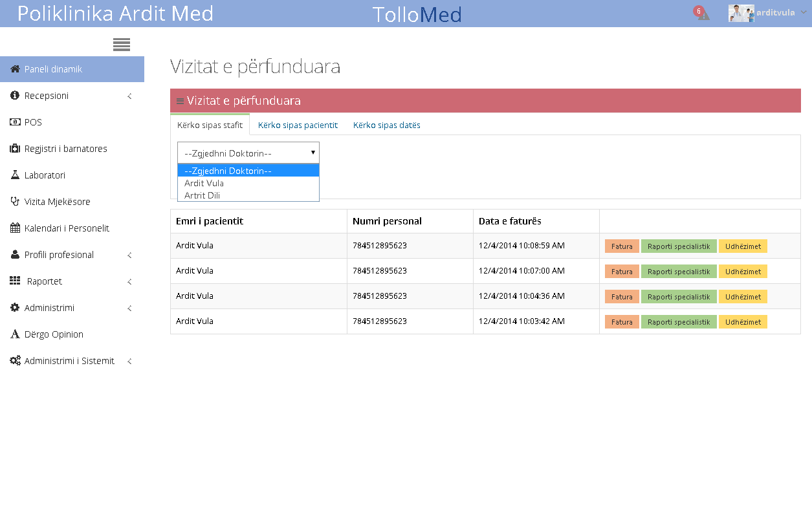Open Laboratori via flask icon
The width and height of the screenshot is (812, 518).
(15, 175)
